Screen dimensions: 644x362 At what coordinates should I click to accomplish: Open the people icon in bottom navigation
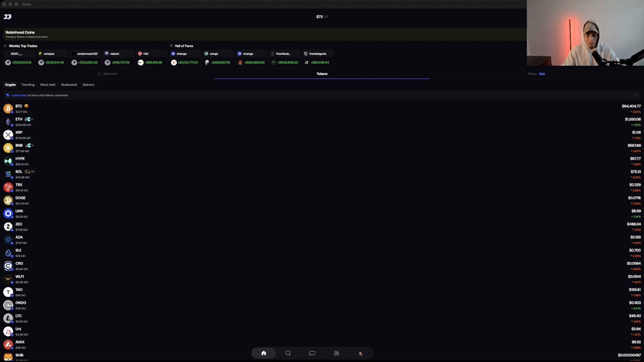pos(336,353)
